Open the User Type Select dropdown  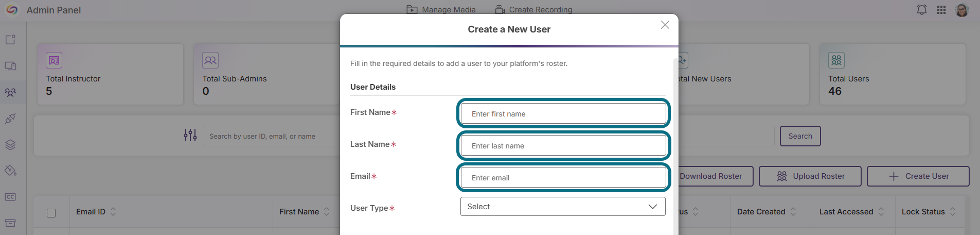[x=563, y=206]
